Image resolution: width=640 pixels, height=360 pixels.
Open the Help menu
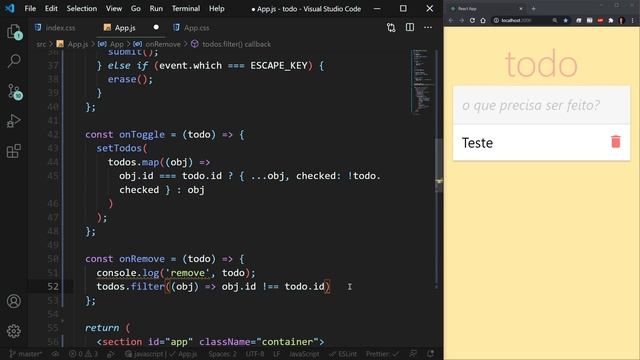[x=217, y=8]
